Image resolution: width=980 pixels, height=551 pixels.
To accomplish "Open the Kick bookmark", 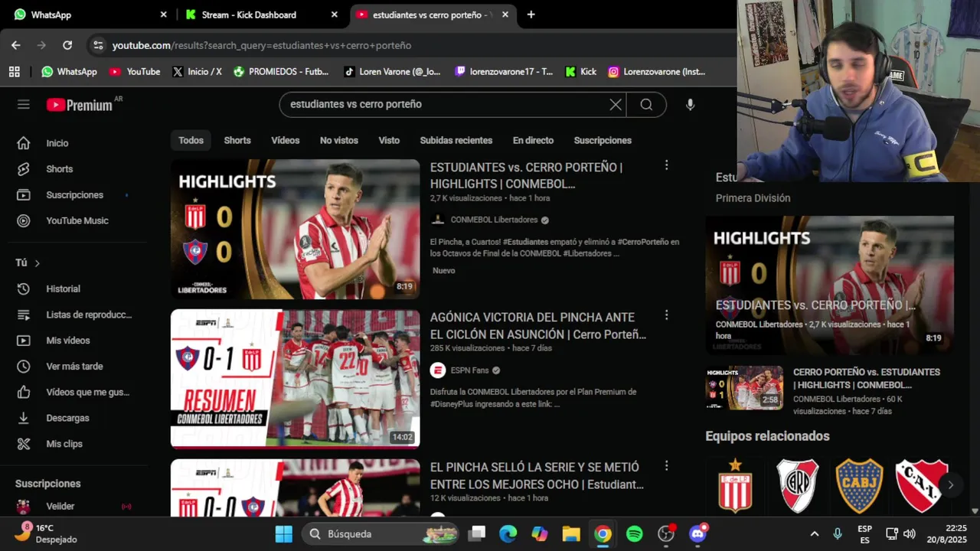I will coord(581,72).
